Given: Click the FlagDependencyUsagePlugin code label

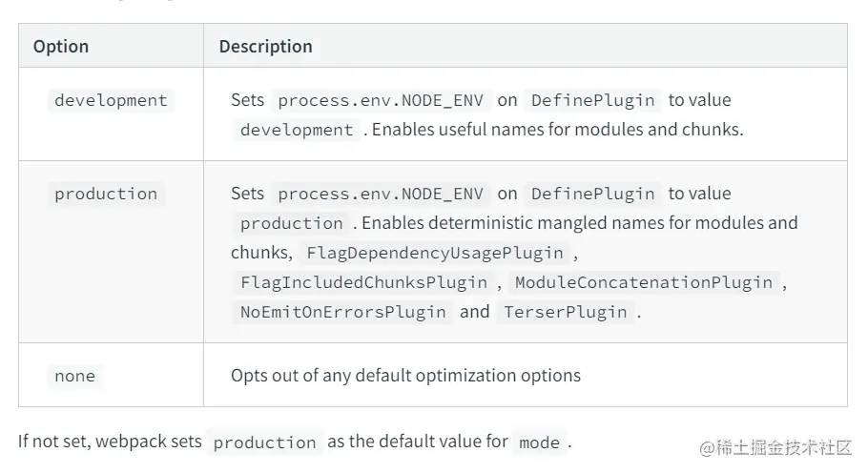Looking at the screenshot, I should tap(435, 253).
